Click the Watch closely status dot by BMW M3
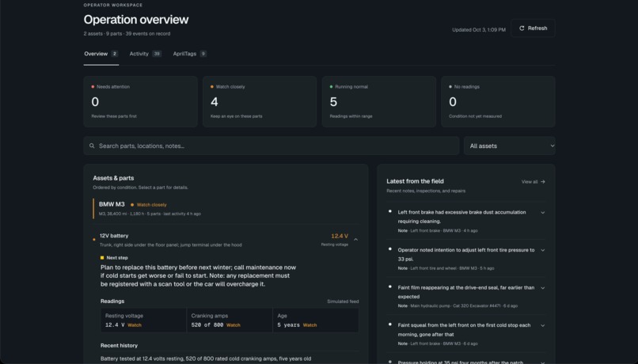Image resolution: width=638 pixels, height=364 pixels. coord(132,205)
